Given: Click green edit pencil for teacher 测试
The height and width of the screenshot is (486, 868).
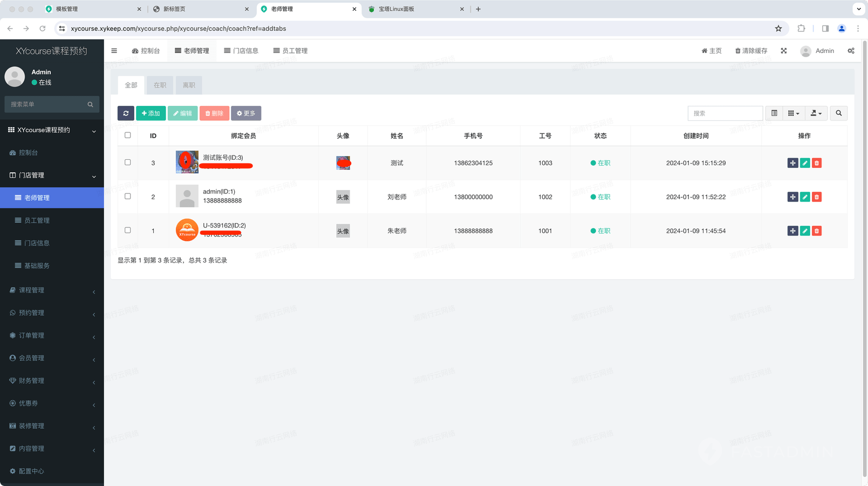Looking at the screenshot, I should [x=805, y=163].
